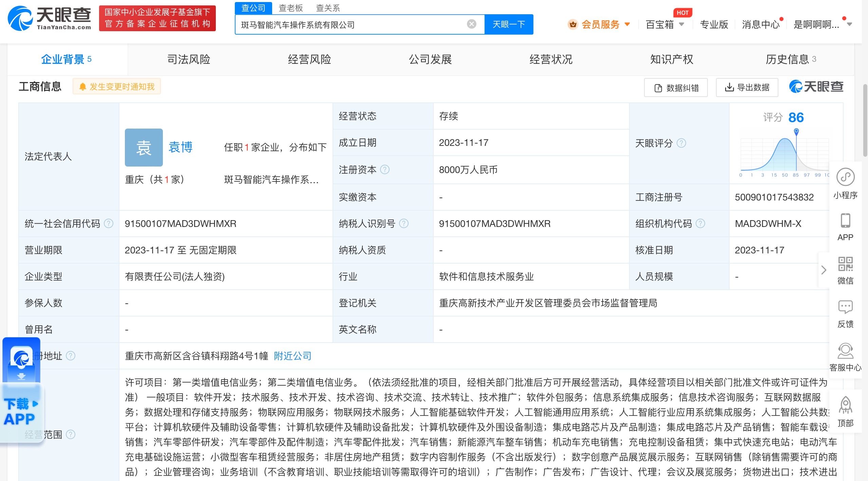
Task: Expand the 会员服务 dropdown
Action: (627, 24)
